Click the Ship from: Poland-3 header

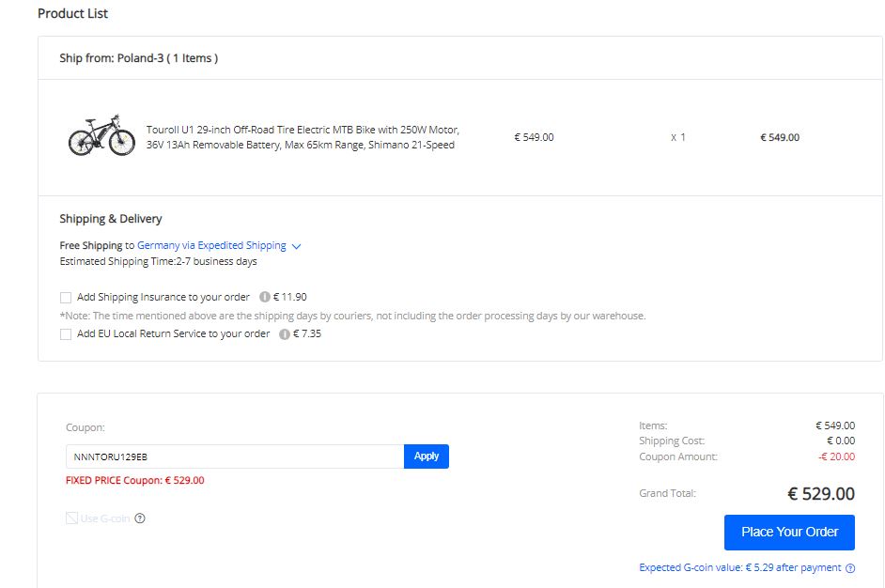(138, 58)
